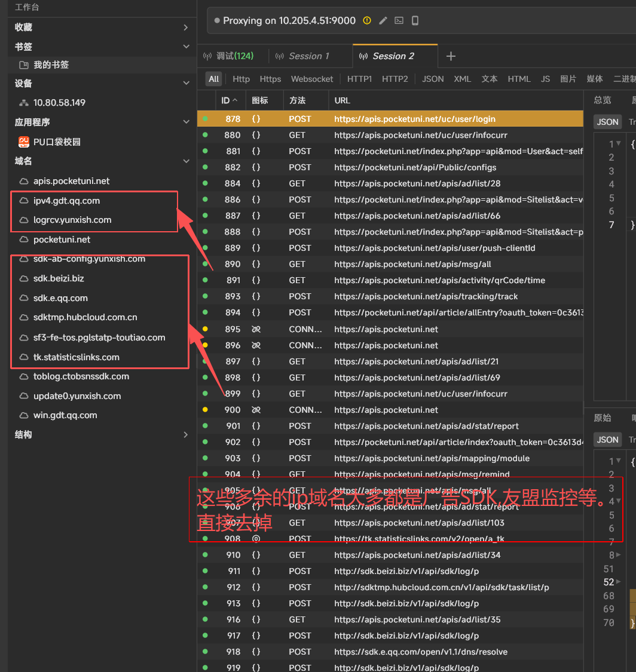Screen dimensions: 636x672
Task: Switch to the Session 1 tab
Action: coord(309,56)
